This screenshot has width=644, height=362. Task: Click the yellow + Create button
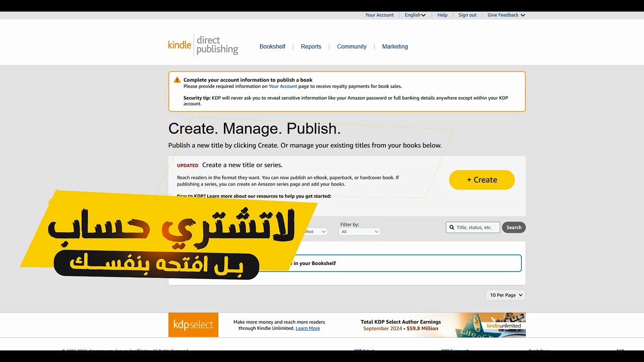482,179
